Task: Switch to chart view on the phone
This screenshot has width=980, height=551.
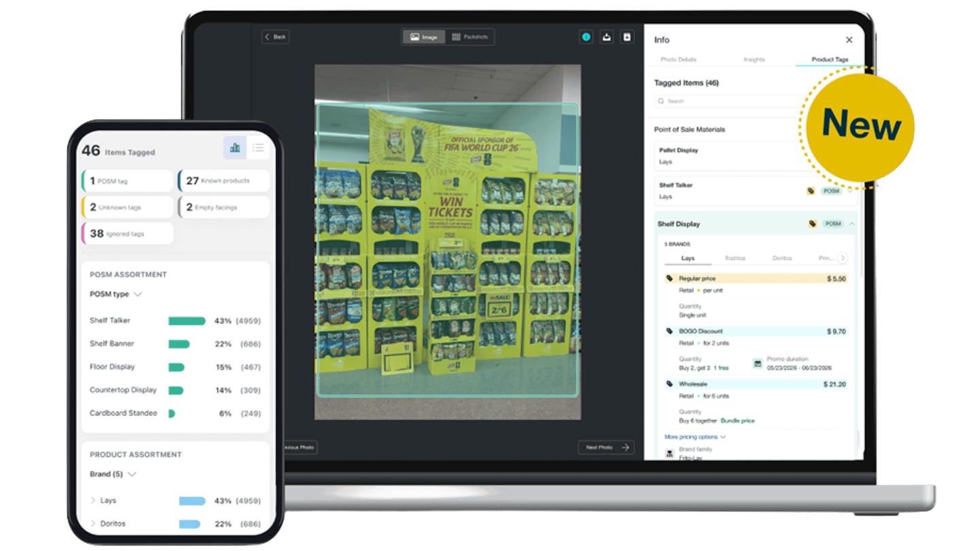Action: [x=235, y=147]
